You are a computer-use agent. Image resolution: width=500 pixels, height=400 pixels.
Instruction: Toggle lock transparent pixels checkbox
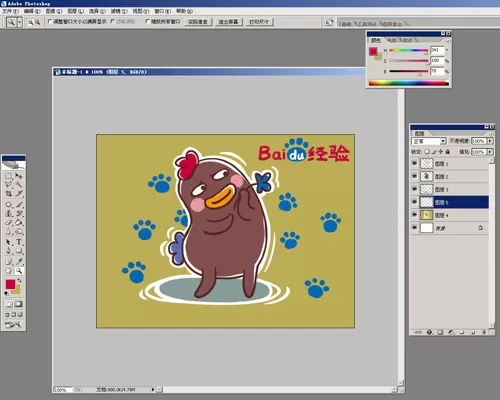tap(427, 152)
